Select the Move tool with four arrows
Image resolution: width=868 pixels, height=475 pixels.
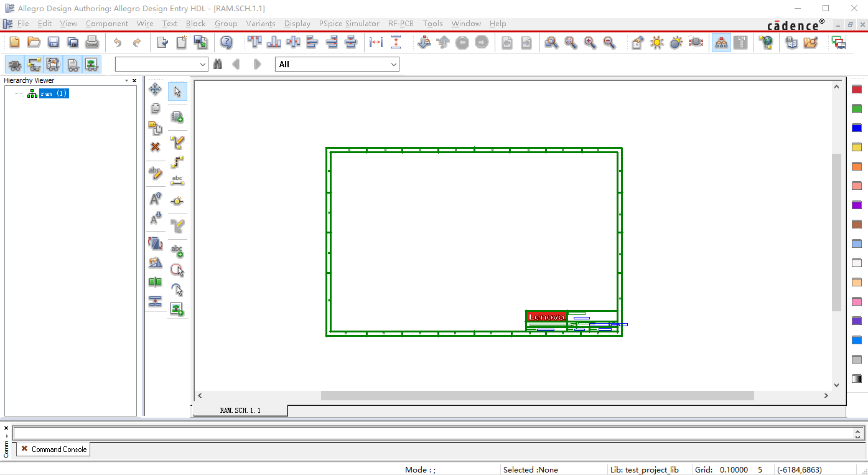coord(155,90)
